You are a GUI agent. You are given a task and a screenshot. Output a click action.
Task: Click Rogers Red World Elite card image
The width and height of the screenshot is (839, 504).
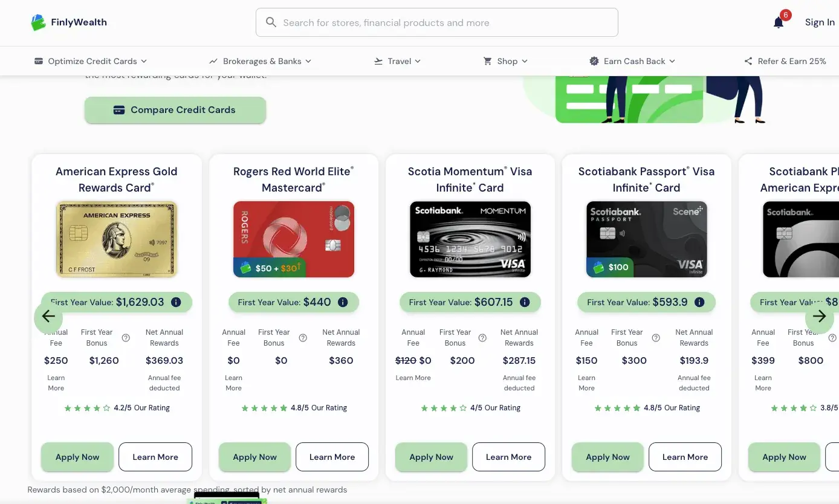pos(294,239)
